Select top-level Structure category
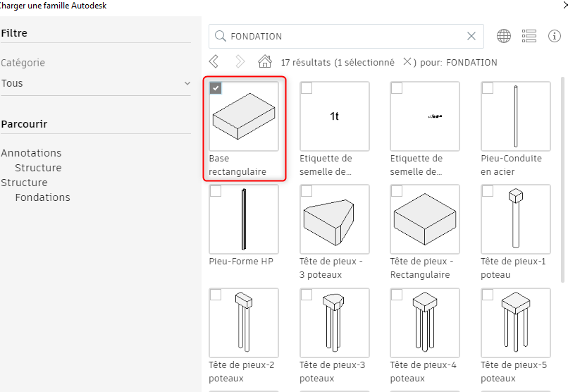Image resolution: width=568 pixels, height=392 pixels. tap(24, 182)
